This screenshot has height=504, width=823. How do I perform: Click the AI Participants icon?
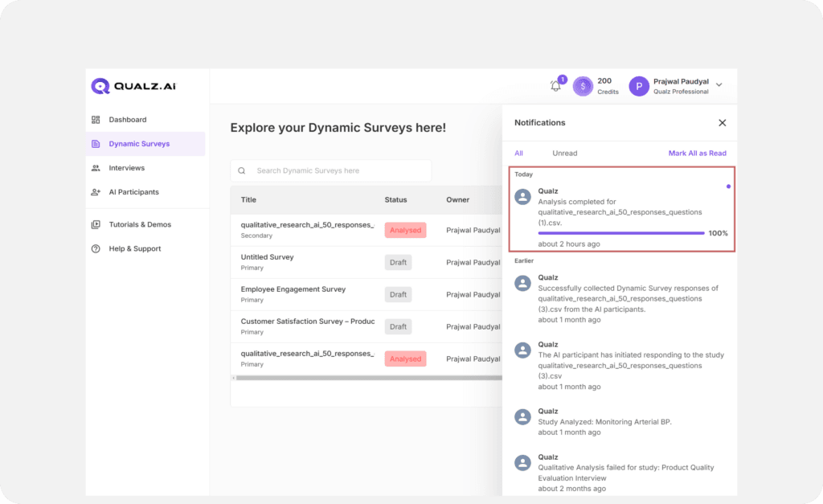tap(96, 192)
